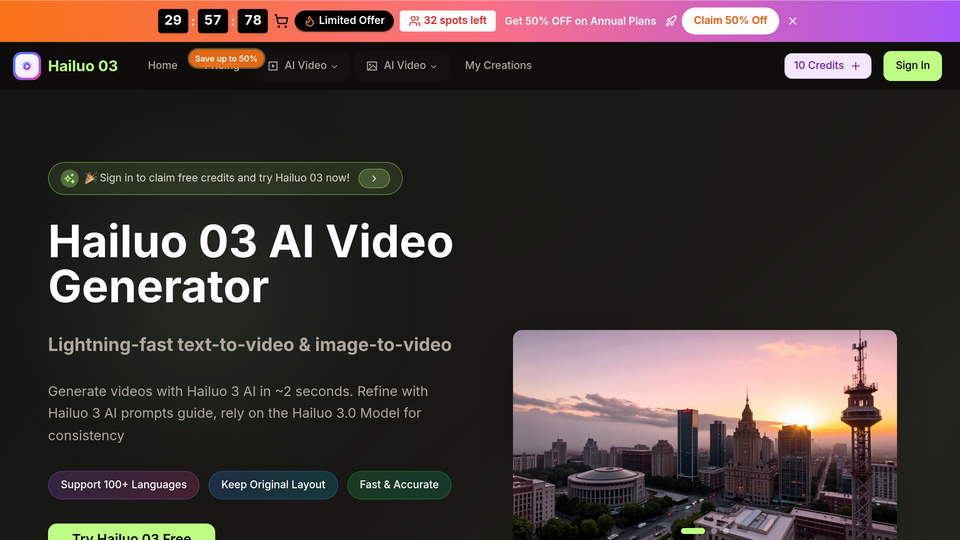Screen dimensions: 960x540
Task: Click the countdown timer hours box 29
Action: point(173,21)
